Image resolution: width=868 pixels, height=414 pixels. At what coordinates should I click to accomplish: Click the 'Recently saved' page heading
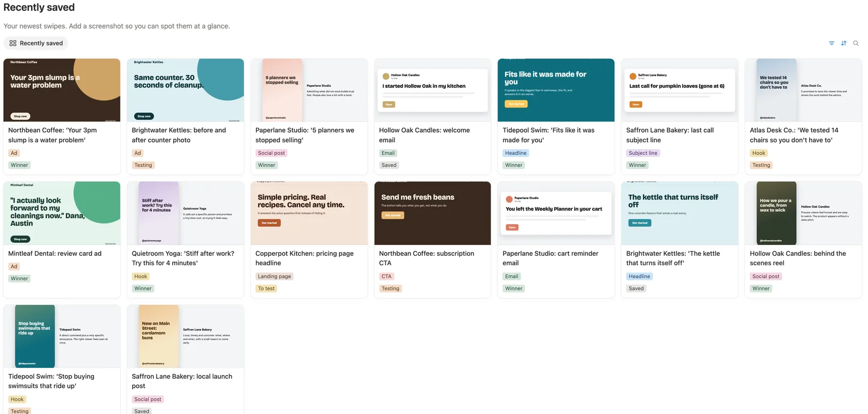tap(39, 7)
